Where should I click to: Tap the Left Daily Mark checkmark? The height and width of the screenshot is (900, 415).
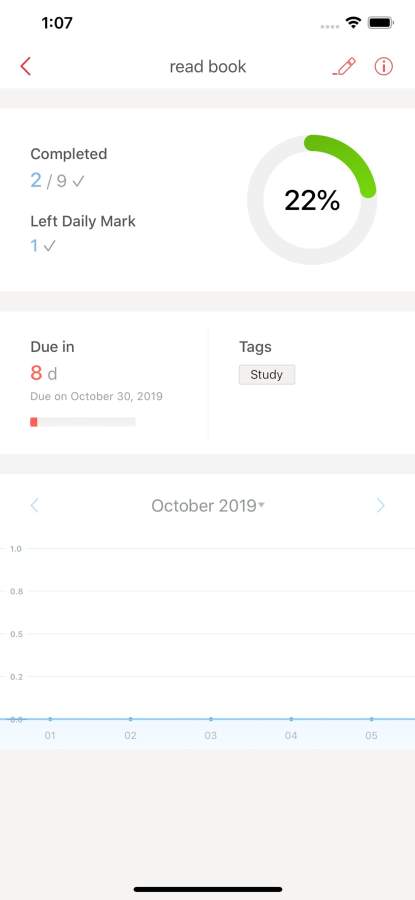coord(50,246)
